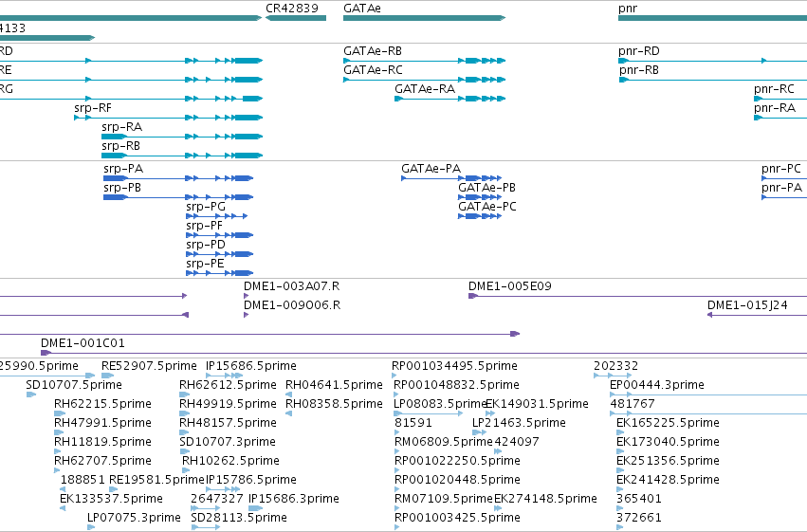The width and height of the screenshot is (807, 532).
Task: Click the DME1-015J24 clone label
Action: coord(747,305)
